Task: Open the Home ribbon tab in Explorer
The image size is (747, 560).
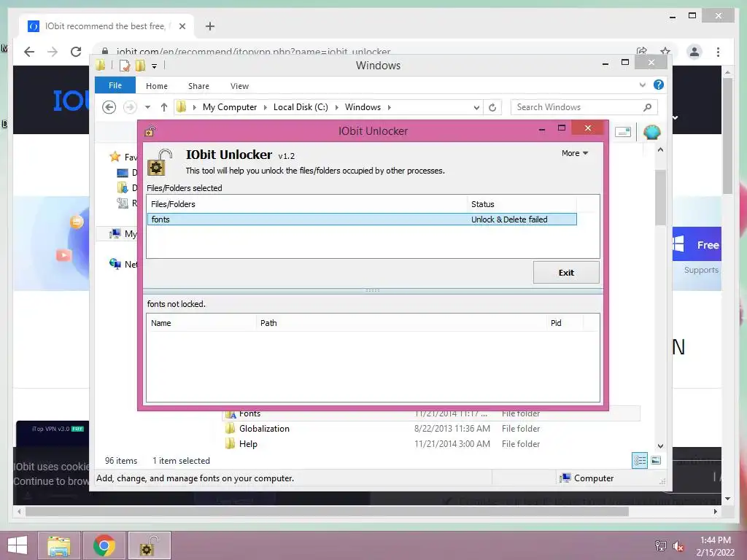Action: point(157,86)
